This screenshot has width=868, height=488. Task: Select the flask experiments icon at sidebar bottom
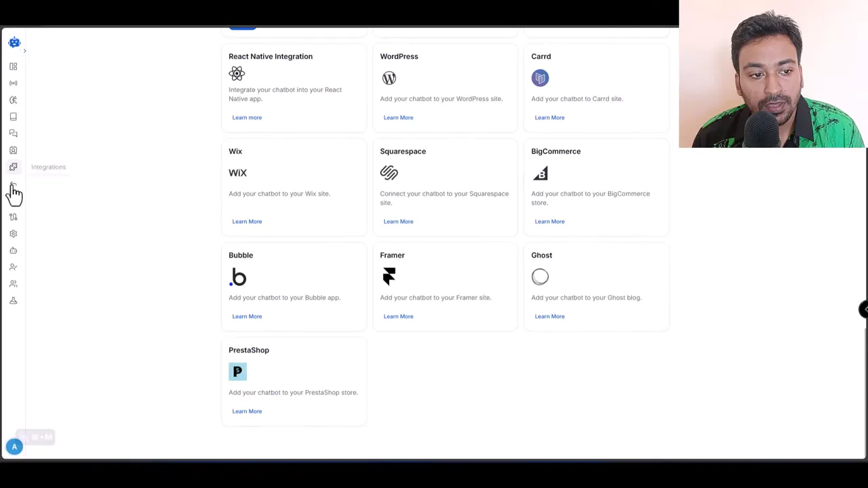[13, 300]
